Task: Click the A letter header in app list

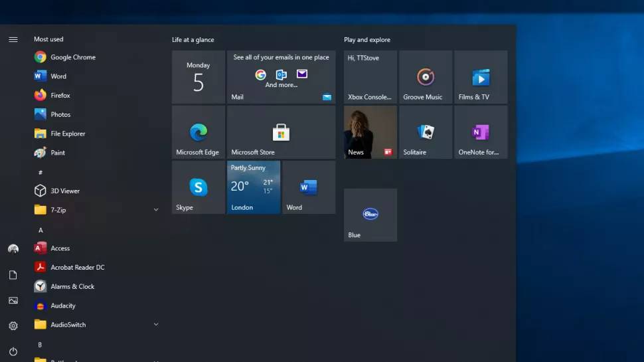Action: pos(40,230)
